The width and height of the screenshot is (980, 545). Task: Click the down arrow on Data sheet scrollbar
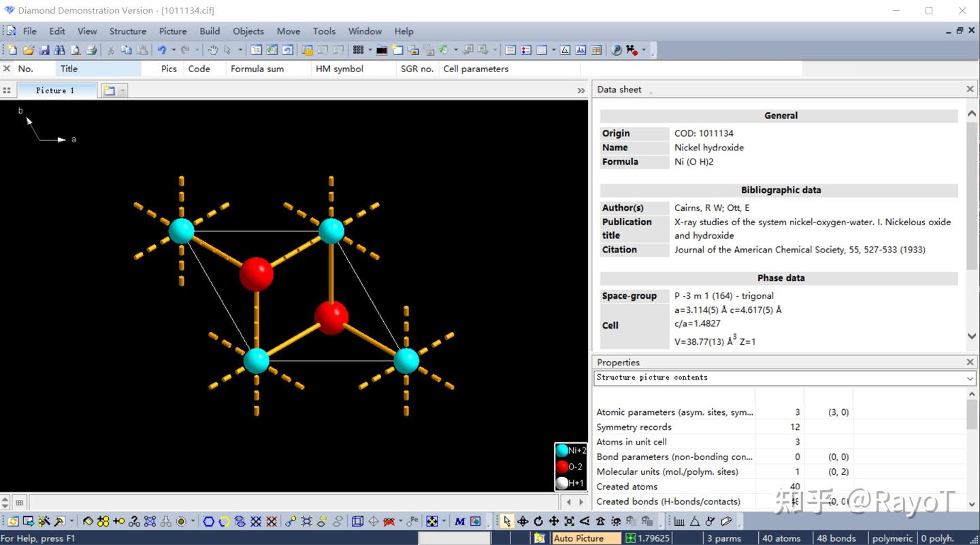972,335
